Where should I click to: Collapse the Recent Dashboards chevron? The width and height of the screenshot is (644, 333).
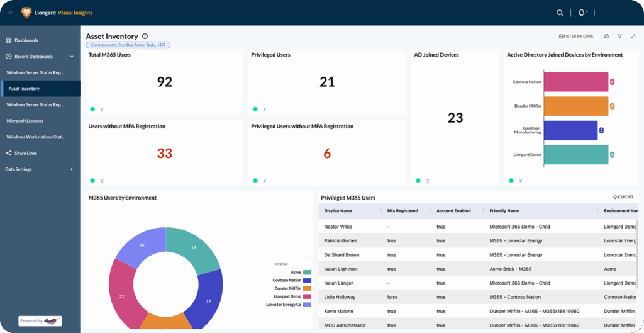71,57
